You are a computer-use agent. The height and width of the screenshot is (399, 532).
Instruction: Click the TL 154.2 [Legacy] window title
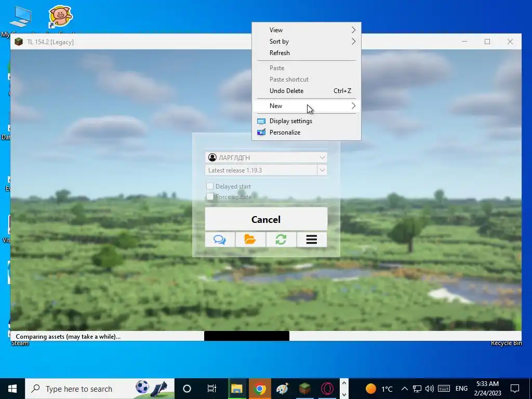click(50, 42)
